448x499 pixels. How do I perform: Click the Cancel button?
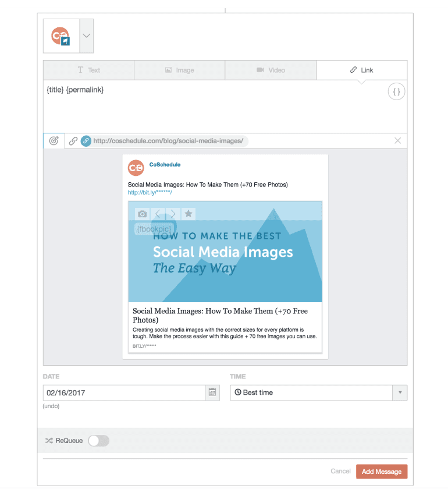(340, 471)
